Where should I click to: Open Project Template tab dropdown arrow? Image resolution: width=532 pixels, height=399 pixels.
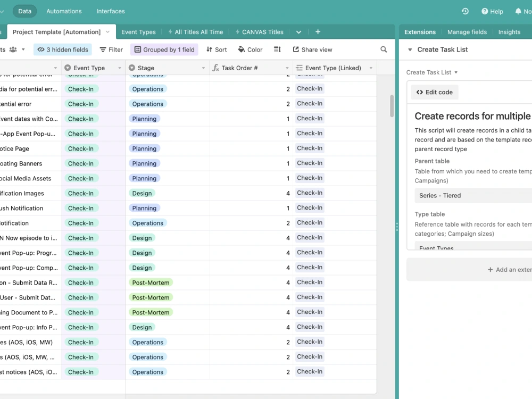click(x=107, y=32)
